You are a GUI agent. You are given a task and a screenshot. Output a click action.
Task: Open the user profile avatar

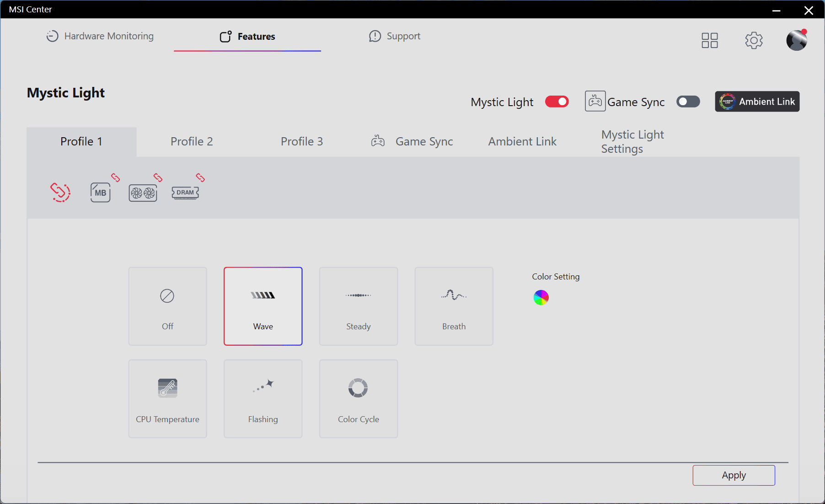click(x=797, y=40)
